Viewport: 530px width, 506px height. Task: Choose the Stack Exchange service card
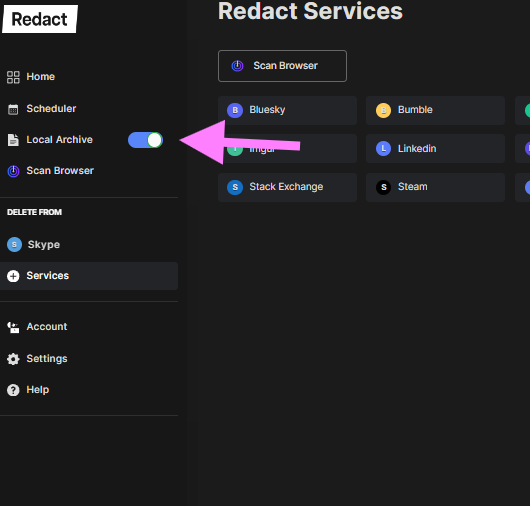click(287, 187)
